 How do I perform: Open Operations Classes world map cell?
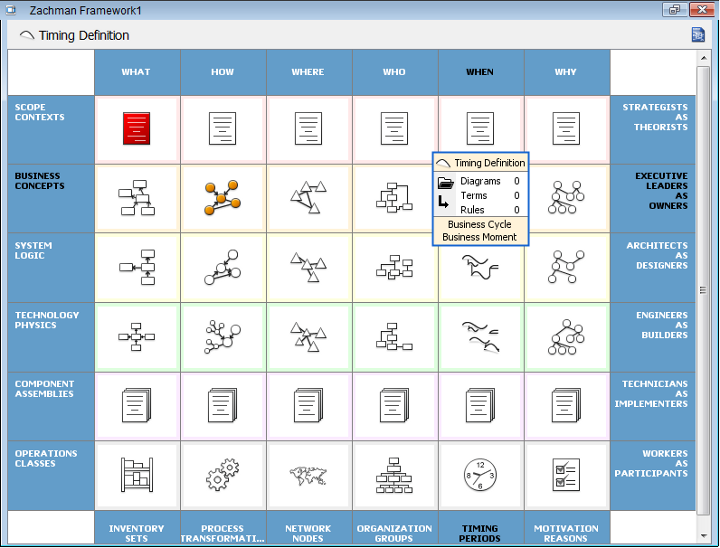(308, 475)
